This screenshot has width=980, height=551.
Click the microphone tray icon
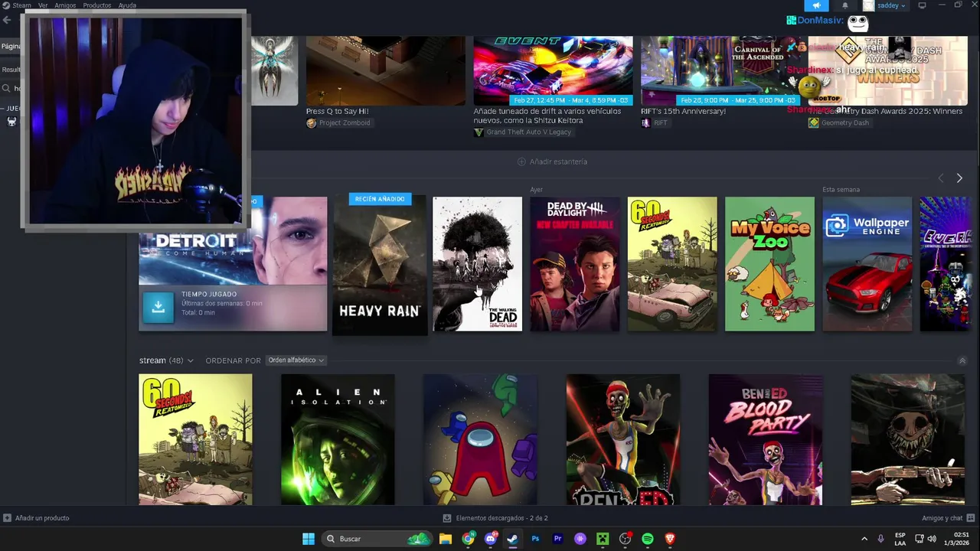[880, 539]
